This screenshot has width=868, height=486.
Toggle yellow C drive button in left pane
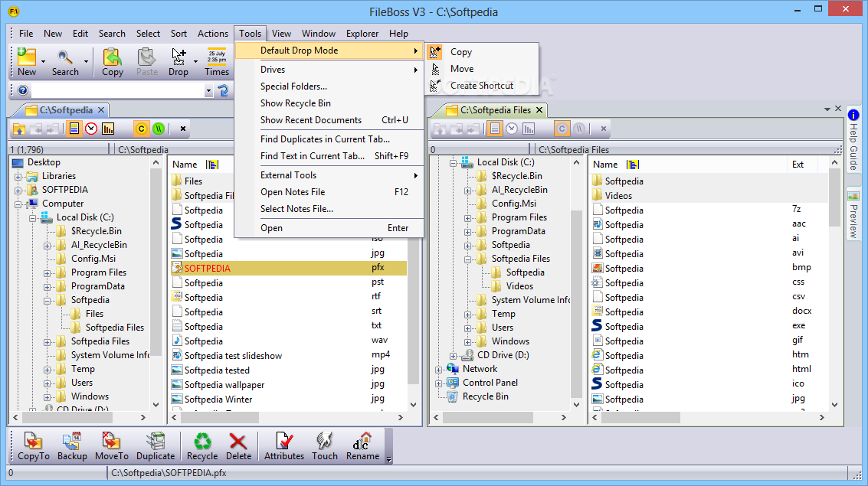[x=141, y=129]
